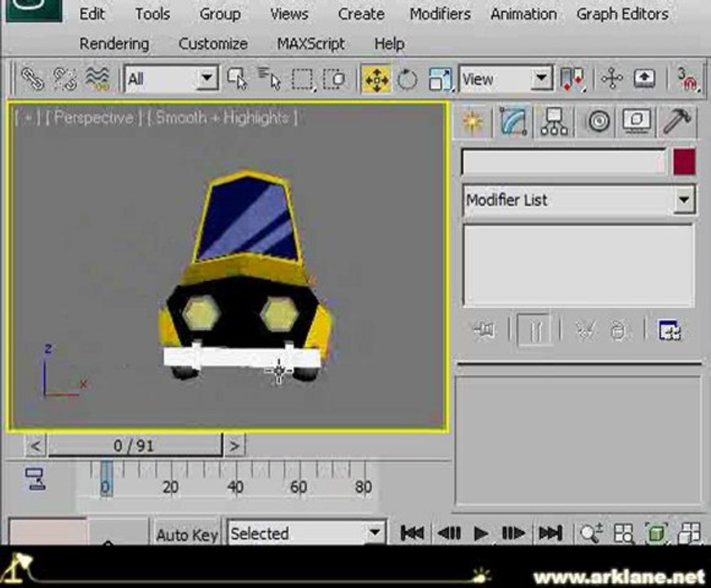Click the 0 / 91 time slider
Image resolution: width=711 pixels, height=588 pixels.
pos(136,444)
